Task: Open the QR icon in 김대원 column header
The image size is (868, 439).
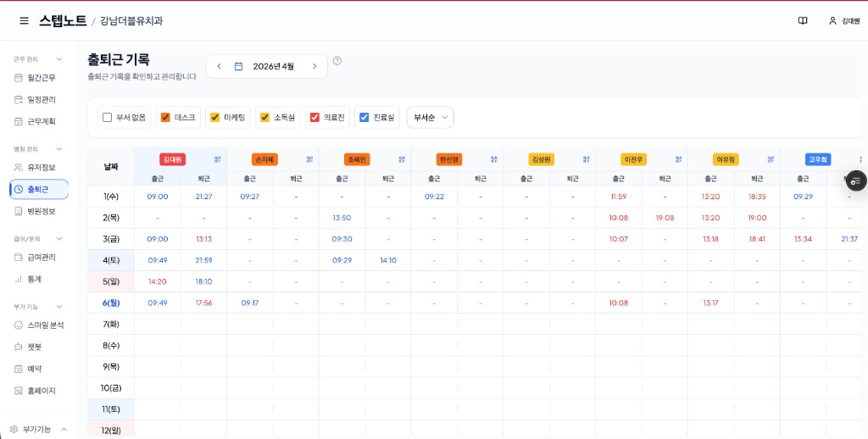Action: (217, 159)
